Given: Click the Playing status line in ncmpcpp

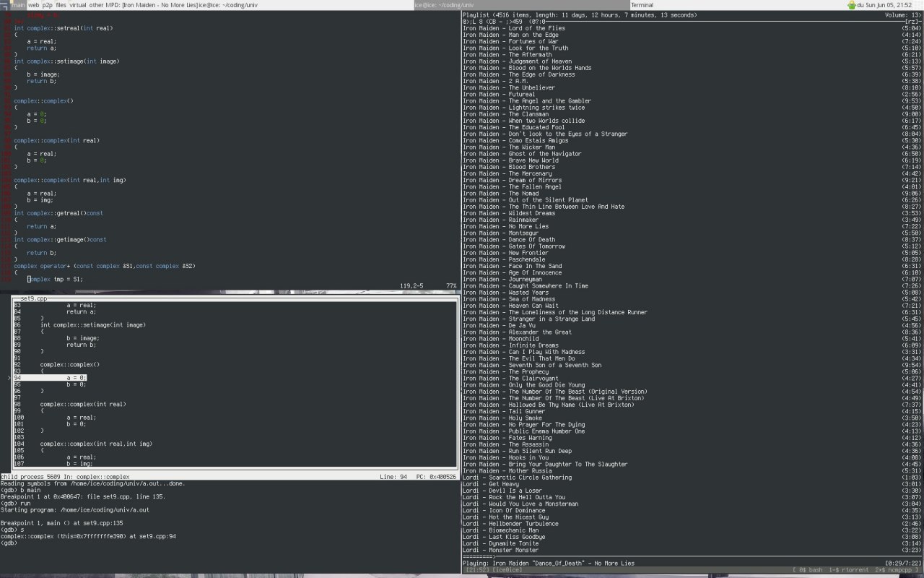Looking at the screenshot, I should coord(549,564).
